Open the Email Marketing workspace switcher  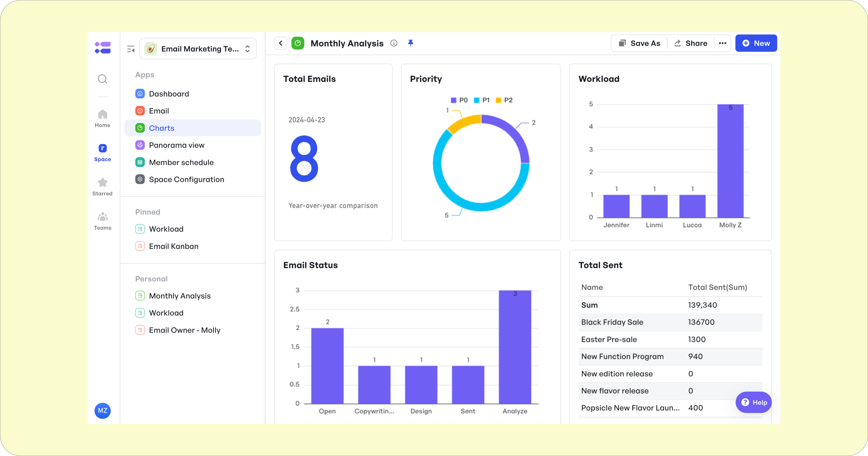198,49
